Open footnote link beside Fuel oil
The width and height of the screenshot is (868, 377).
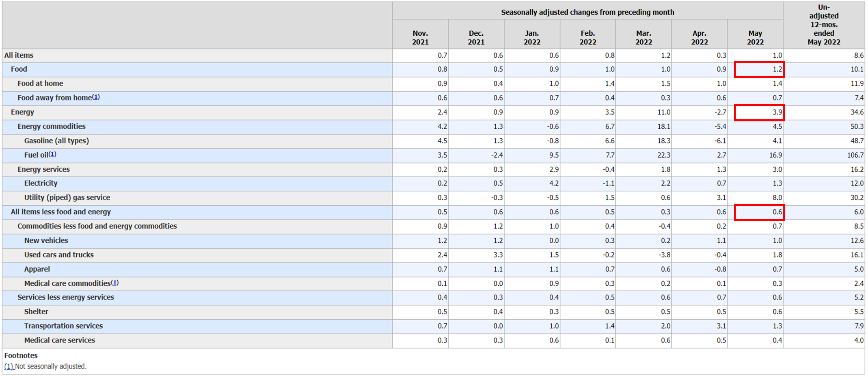pyautogui.click(x=52, y=154)
